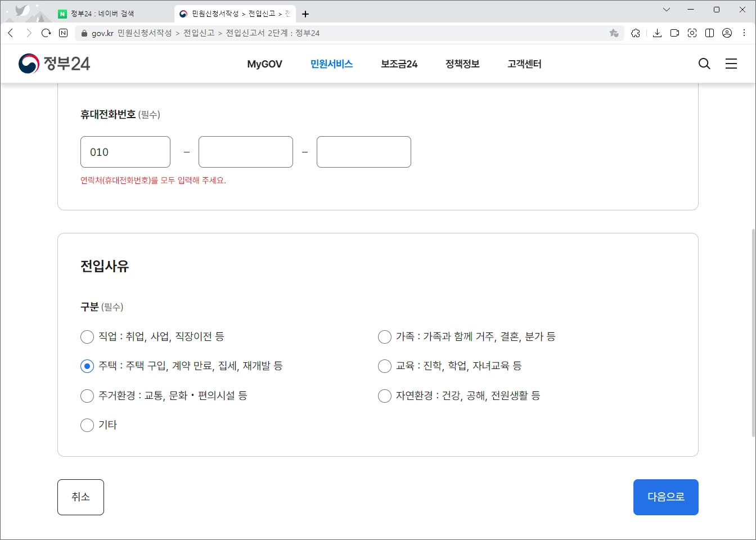Expand the tab list chevron
This screenshot has width=756, height=540.
click(x=667, y=10)
